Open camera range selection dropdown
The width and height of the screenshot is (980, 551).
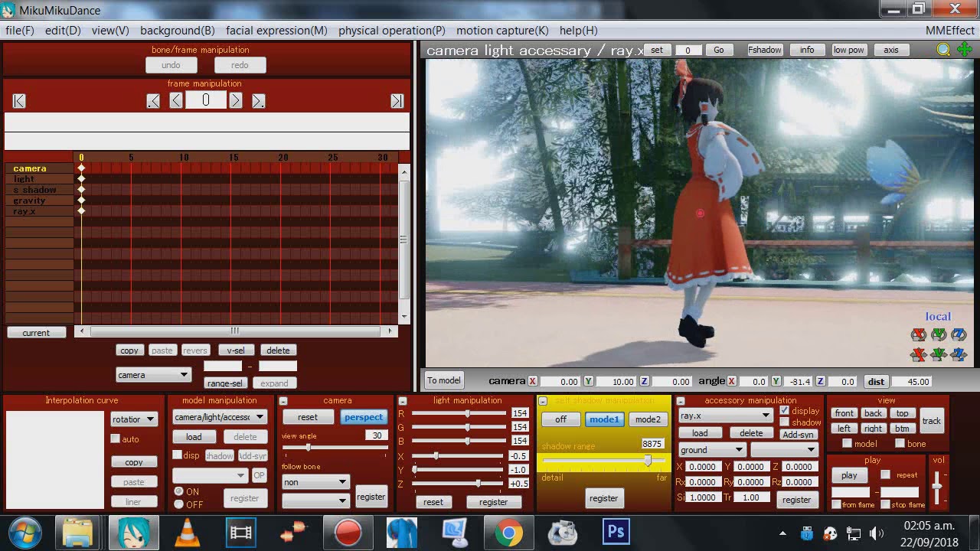[153, 375]
